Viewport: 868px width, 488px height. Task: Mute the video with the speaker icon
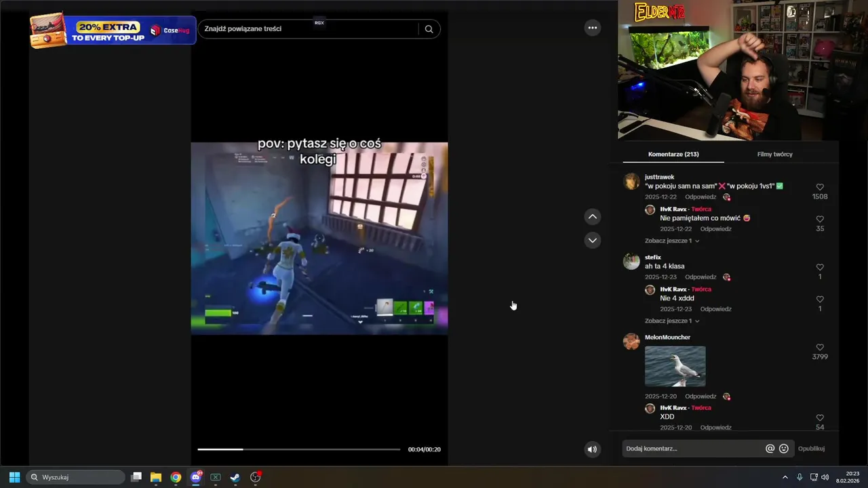pyautogui.click(x=592, y=449)
